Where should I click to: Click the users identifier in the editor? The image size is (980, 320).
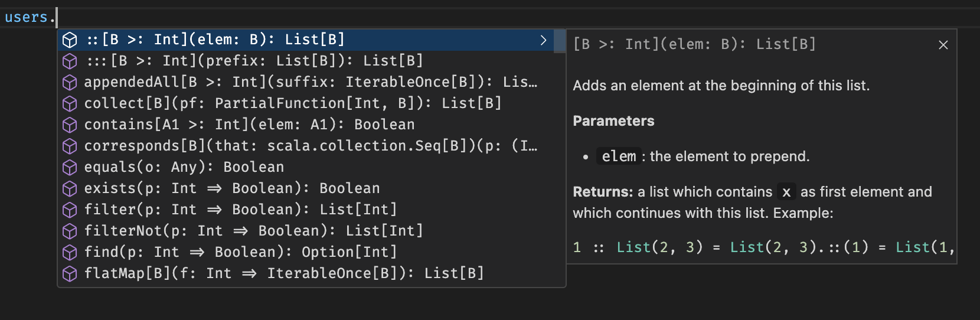click(x=26, y=17)
